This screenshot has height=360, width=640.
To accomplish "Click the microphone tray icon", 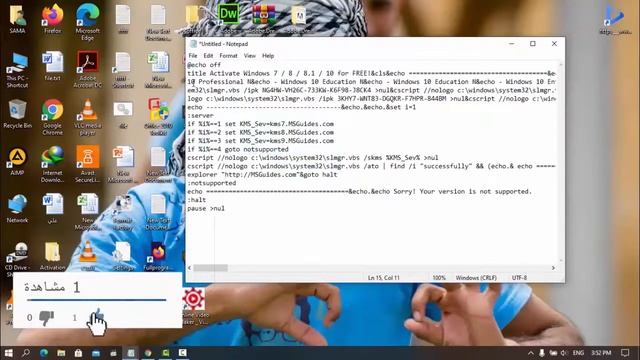I will 542,353.
